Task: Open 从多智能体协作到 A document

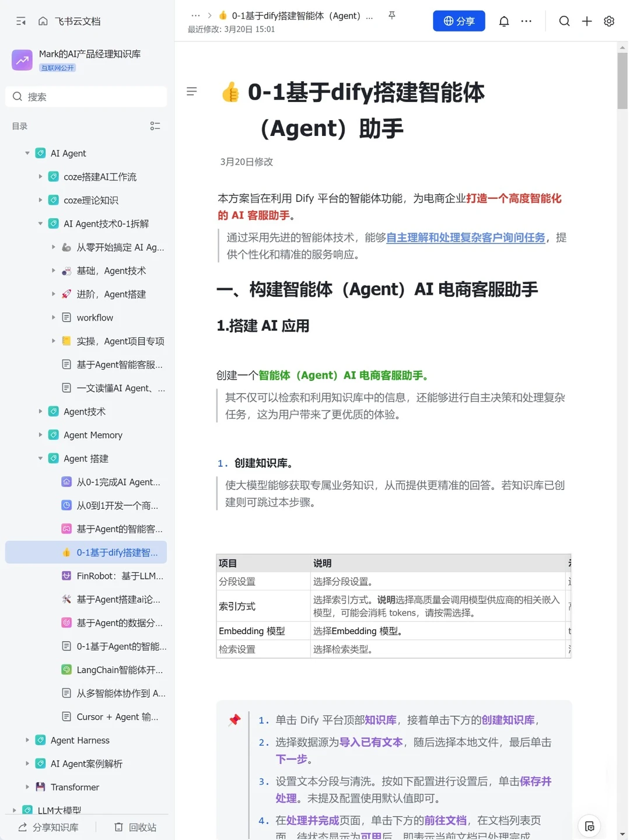Action: (121, 693)
